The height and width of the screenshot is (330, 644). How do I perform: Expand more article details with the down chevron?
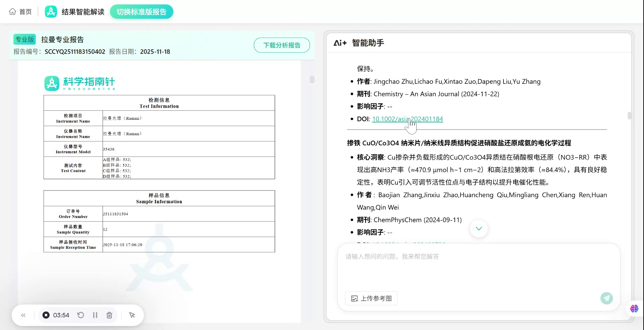[x=479, y=228]
